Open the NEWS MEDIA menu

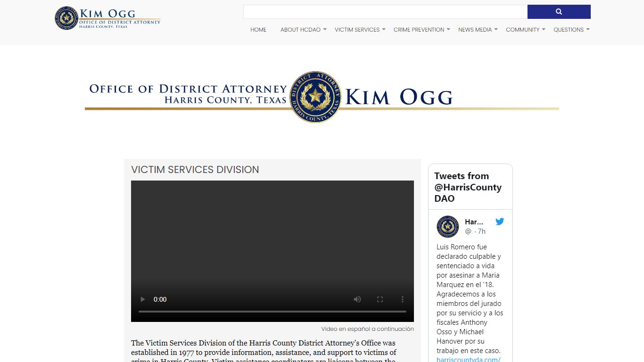(x=475, y=30)
